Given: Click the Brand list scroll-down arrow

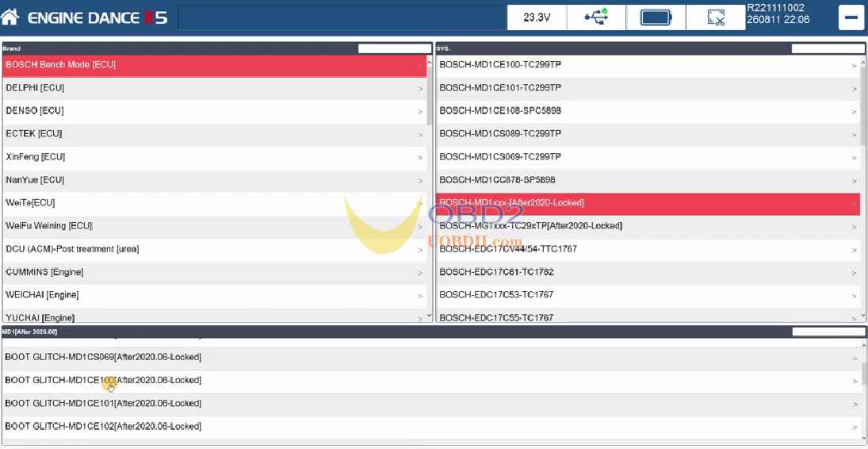Looking at the screenshot, I should coord(430,316).
